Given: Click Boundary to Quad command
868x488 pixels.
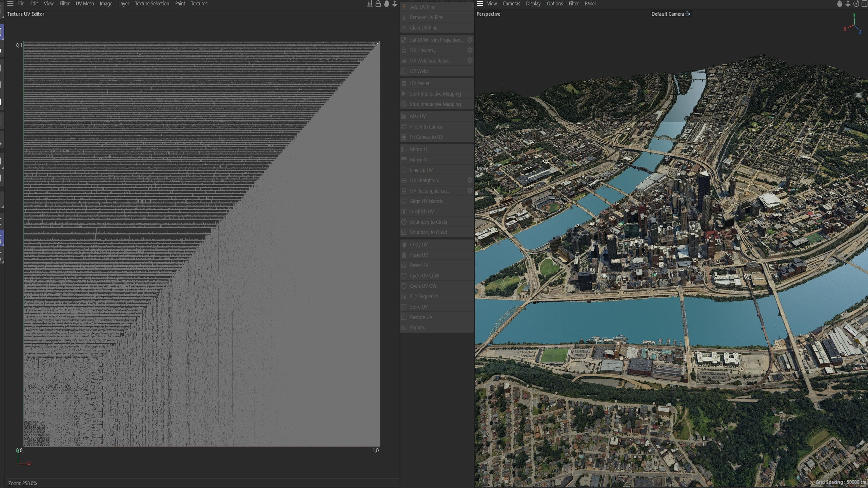Looking at the screenshot, I should click(x=437, y=232).
